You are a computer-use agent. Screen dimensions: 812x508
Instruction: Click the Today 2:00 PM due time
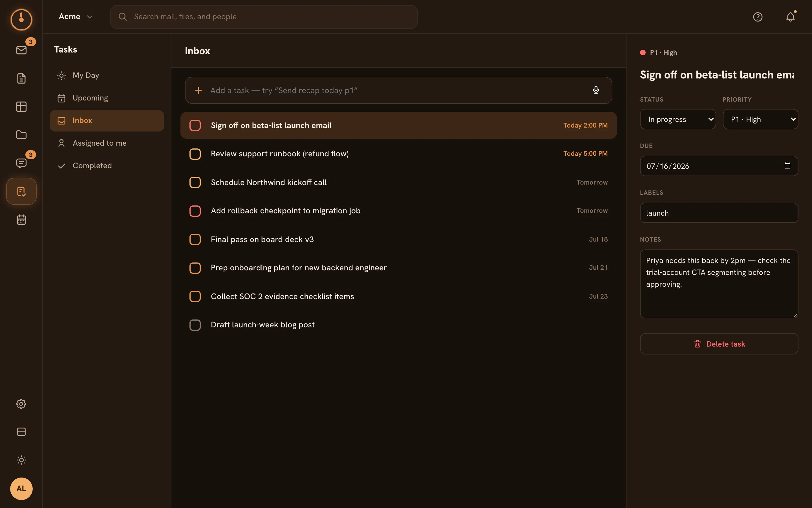coord(585,125)
